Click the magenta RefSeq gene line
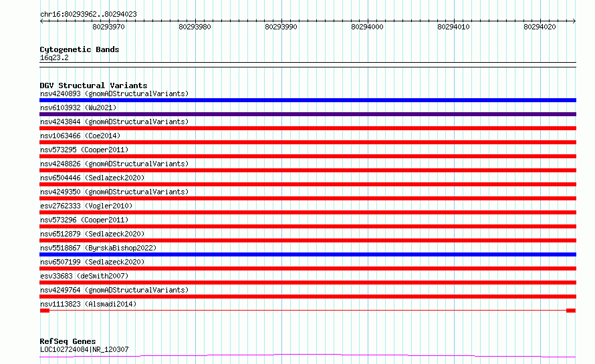Viewport: 595px width, 364px height. [x=308, y=355]
